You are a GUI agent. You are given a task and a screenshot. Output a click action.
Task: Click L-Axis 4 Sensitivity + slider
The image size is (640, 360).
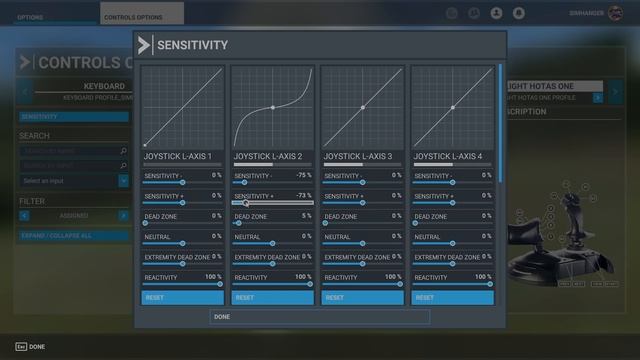453,203
